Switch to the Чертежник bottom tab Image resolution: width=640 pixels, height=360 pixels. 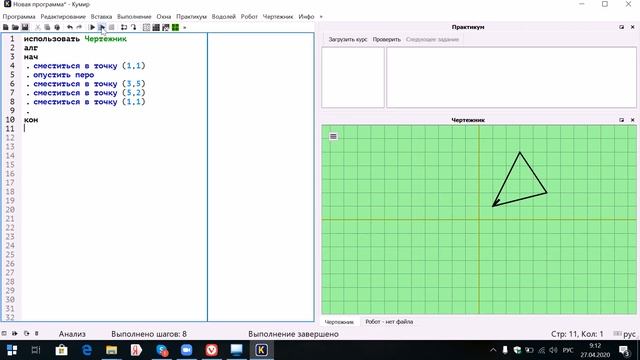(339, 322)
